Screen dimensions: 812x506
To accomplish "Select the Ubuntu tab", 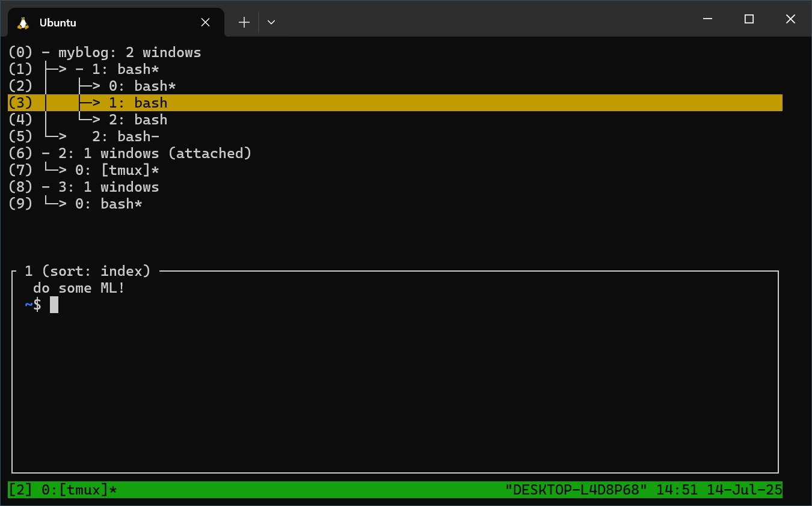I will 90,22.
